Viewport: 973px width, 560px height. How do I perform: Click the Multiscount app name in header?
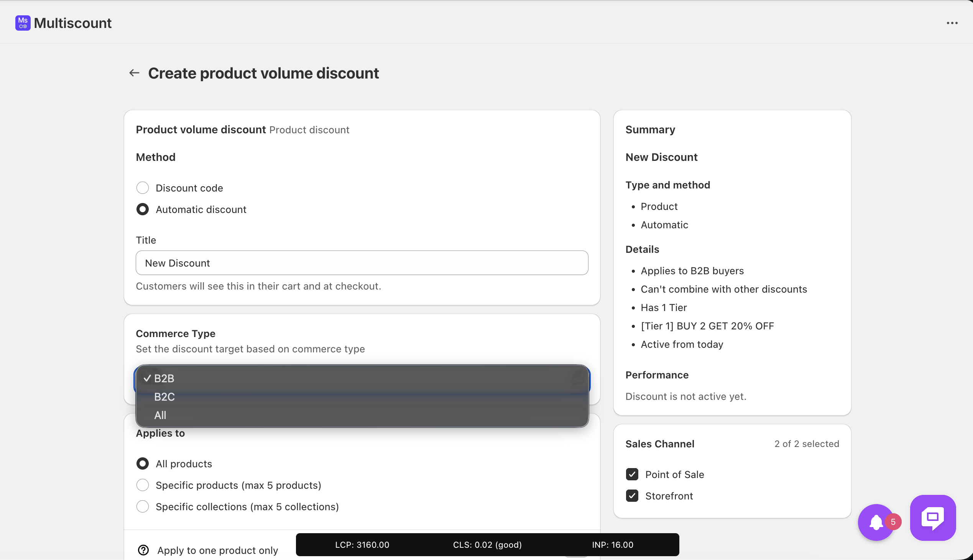click(73, 23)
